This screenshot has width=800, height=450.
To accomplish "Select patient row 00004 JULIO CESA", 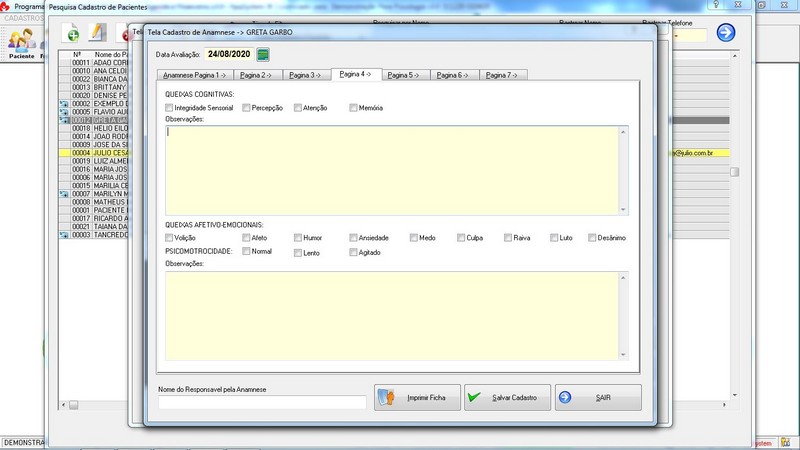I will click(x=94, y=153).
